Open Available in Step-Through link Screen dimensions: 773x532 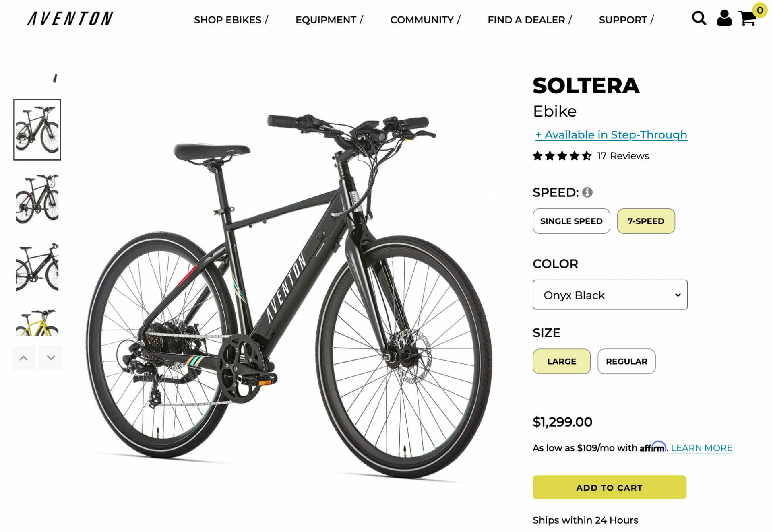click(x=611, y=135)
